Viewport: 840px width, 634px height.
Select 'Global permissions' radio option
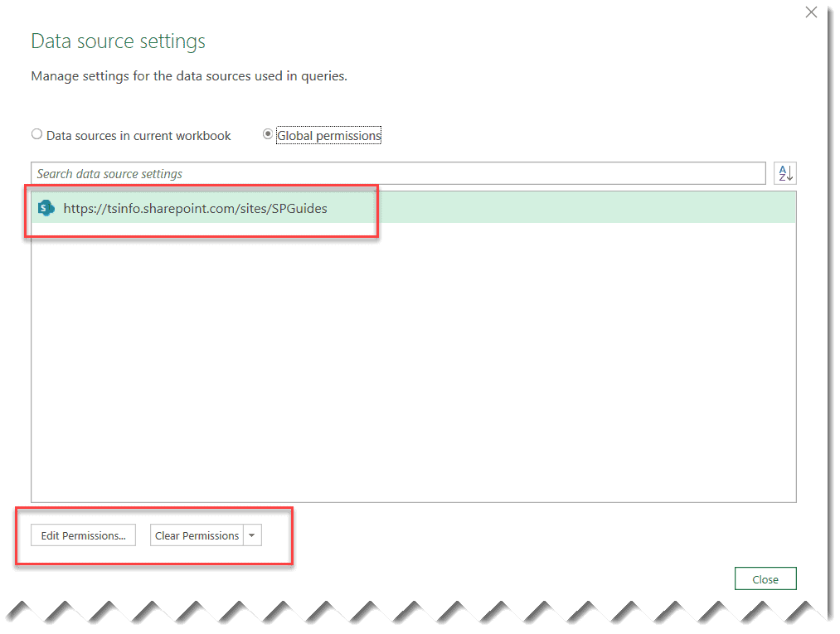[267, 134]
